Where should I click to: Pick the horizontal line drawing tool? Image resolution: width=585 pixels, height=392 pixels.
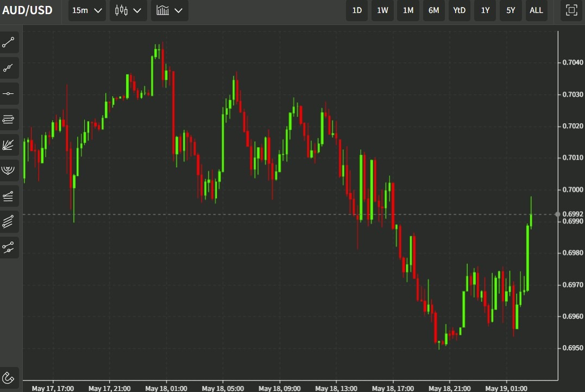tap(9, 93)
